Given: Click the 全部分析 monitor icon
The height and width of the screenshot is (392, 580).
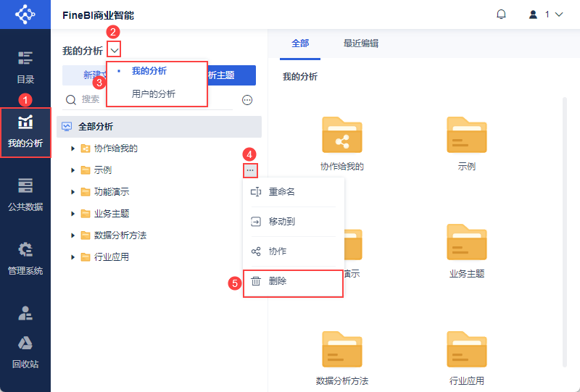Looking at the screenshot, I should coord(67,127).
